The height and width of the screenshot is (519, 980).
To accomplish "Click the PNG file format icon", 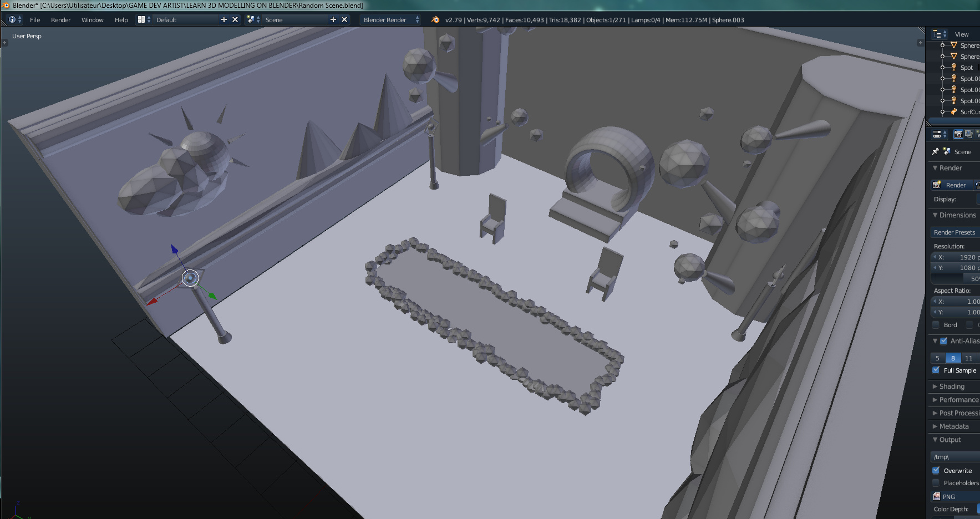I will click(x=937, y=496).
